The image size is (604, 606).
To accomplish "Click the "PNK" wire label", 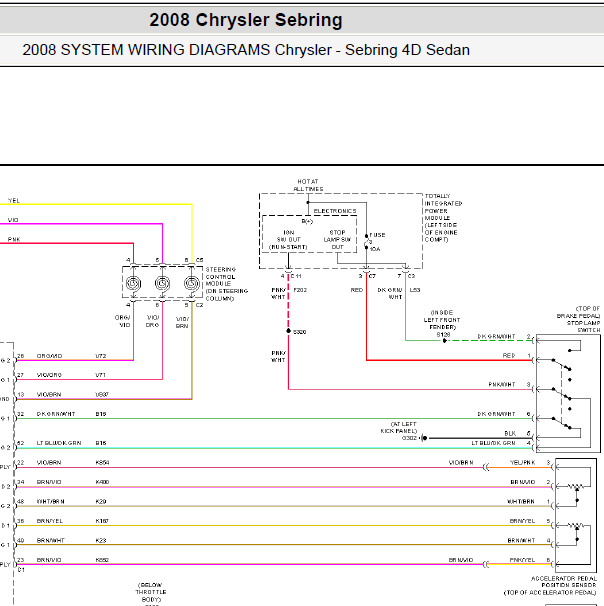I will (x=14, y=240).
